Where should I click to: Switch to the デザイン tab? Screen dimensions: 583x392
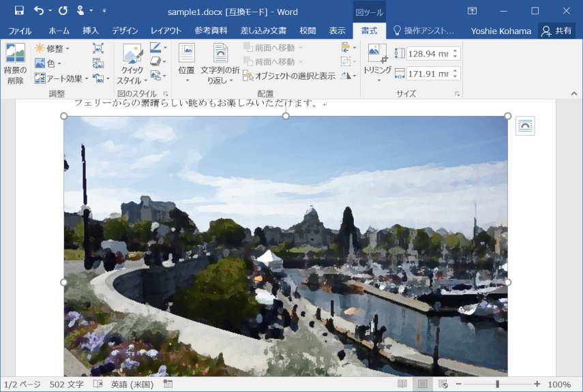tap(125, 31)
